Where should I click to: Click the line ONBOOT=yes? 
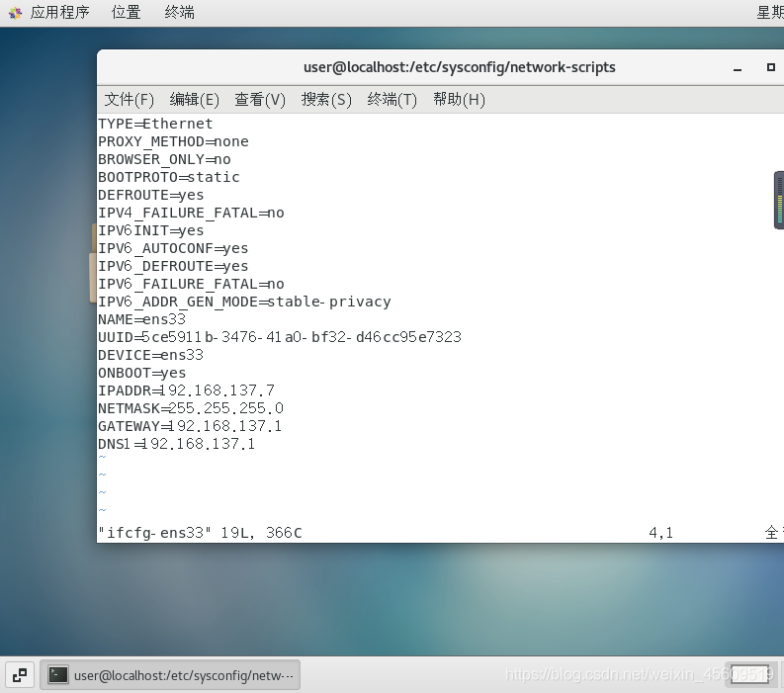click(x=142, y=373)
